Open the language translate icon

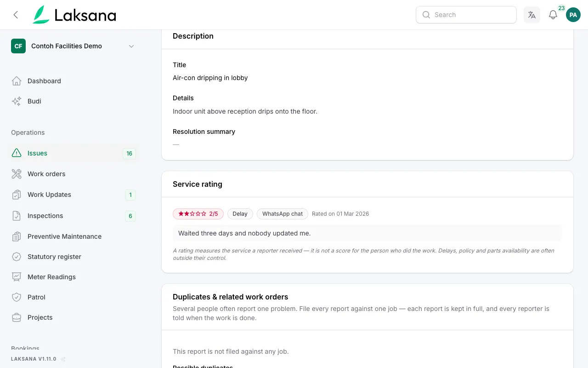tap(532, 15)
